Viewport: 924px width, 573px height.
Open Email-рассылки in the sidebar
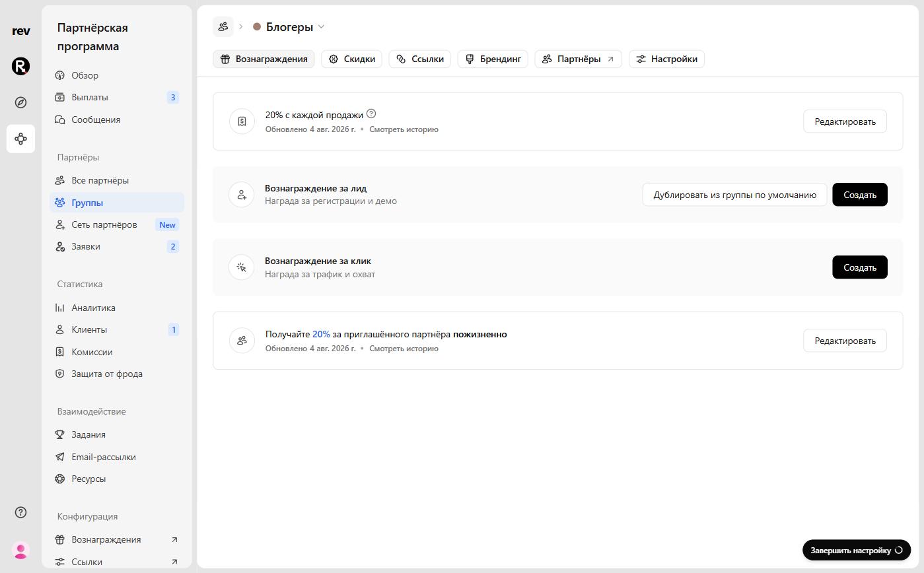[117, 457]
